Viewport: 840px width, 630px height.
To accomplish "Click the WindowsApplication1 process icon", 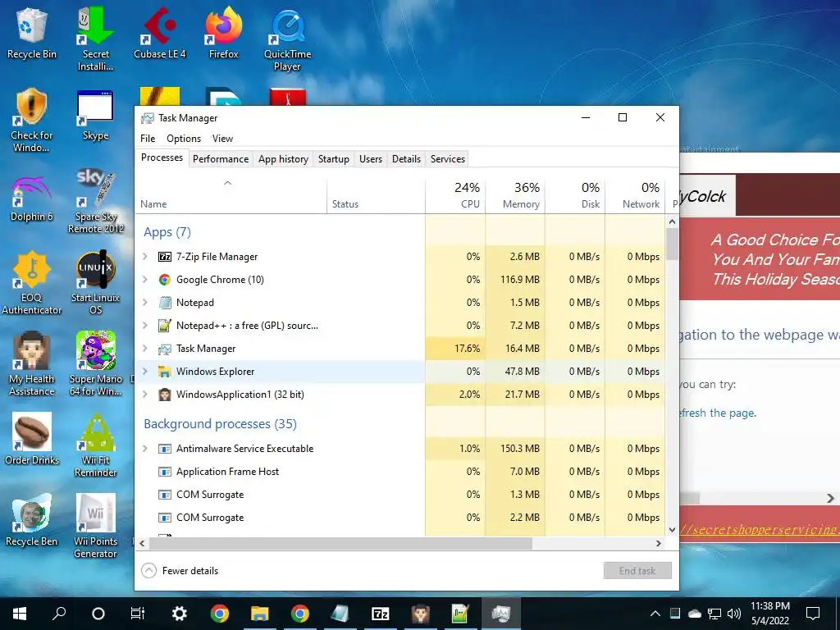I will point(164,395).
